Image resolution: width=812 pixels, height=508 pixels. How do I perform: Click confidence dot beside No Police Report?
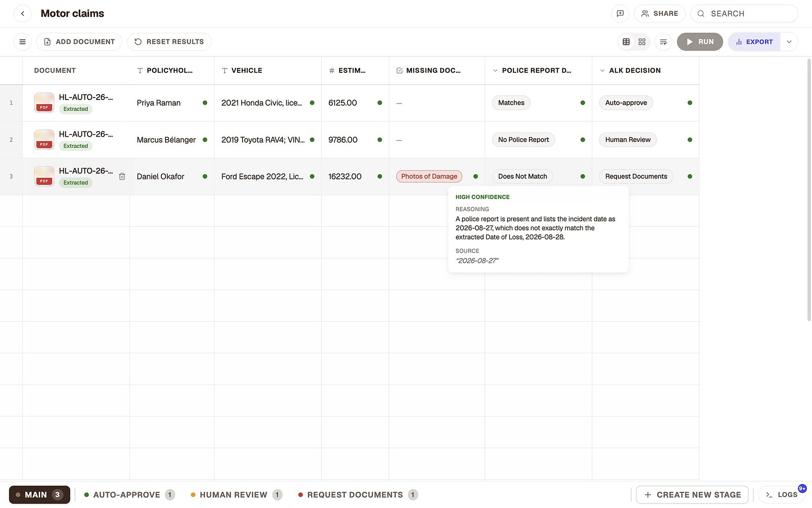583,140
